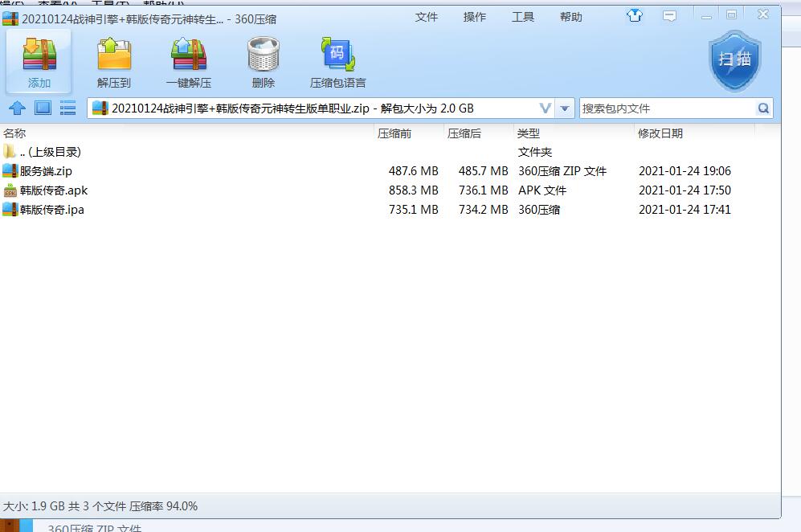Click the 添加 (Add) toolbar icon
Image resolution: width=801 pixels, height=532 pixels.
(x=39, y=62)
